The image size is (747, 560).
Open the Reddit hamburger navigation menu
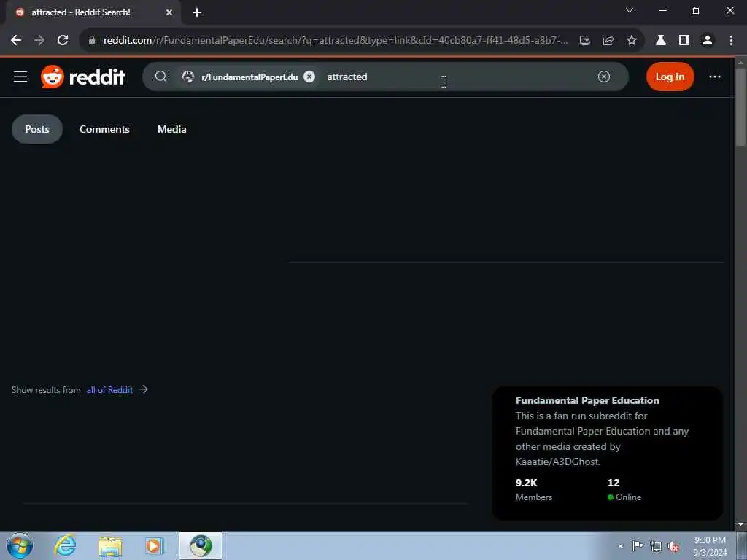[20, 77]
